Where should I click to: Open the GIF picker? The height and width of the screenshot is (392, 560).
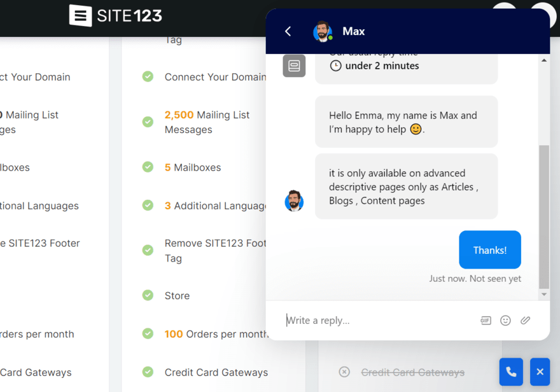click(486, 320)
